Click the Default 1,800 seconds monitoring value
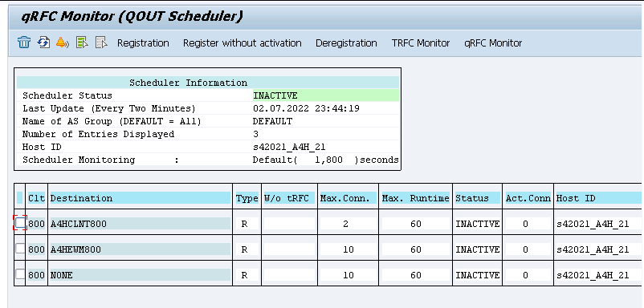644x308 pixels. pyautogui.click(x=326, y=160)
